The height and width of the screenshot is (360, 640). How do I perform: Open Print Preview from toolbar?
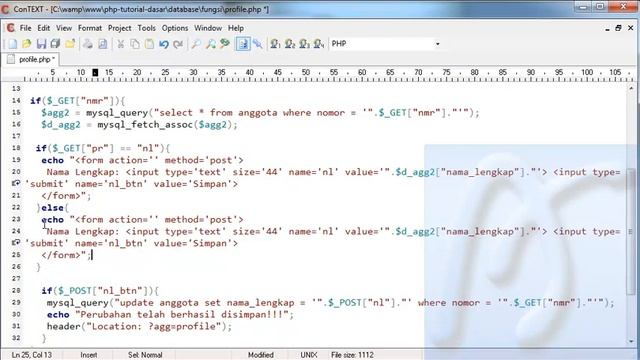click(x=102, y=44)
